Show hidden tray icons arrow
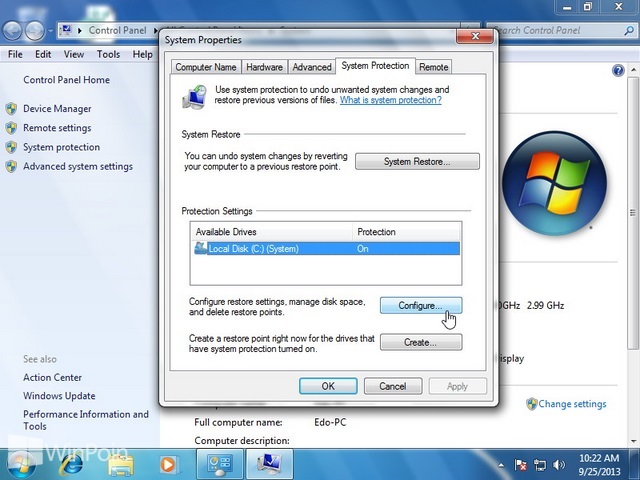The height and width of the screenshot is (480, 640). point(501,465)
